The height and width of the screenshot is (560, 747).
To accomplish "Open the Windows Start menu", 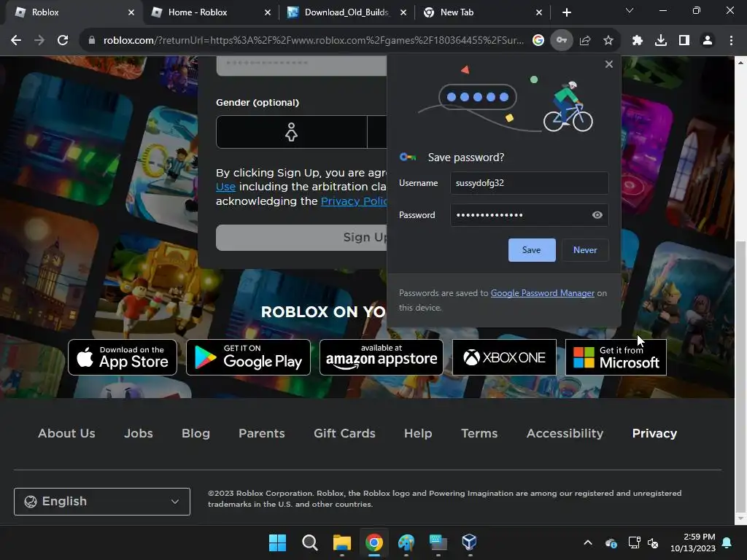I will tap(277, 542).
